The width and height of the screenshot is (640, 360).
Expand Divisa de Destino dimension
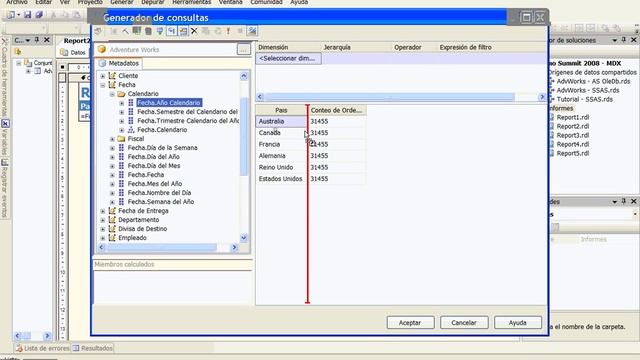(103, 229)
